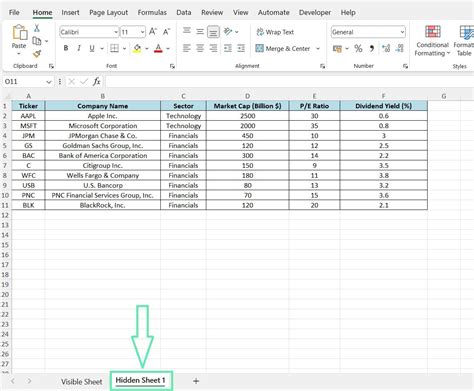This screenshot has width=474, height=391.
Task: Open Font settings dialog launcher
Action: pyautogui.click(x=172, y=66)
